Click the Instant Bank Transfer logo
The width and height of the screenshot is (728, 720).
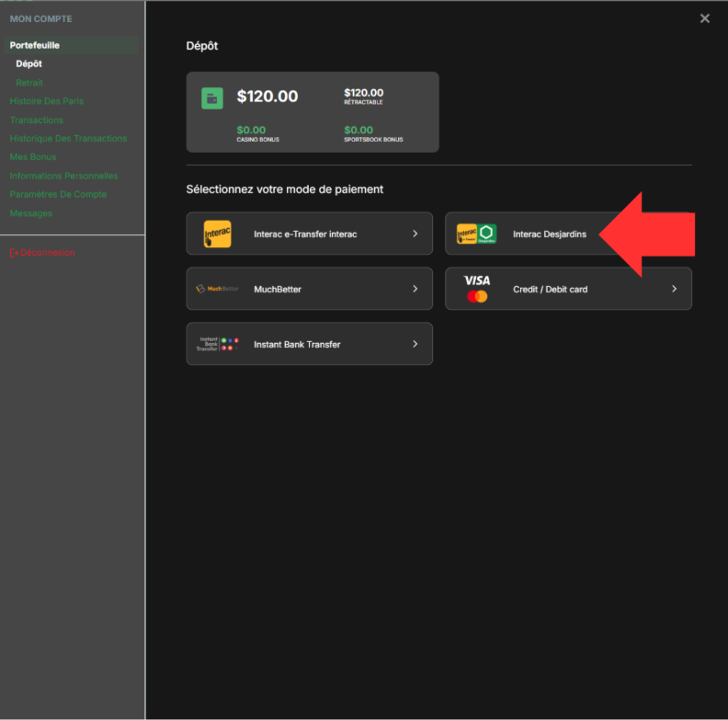coord(217,344)
